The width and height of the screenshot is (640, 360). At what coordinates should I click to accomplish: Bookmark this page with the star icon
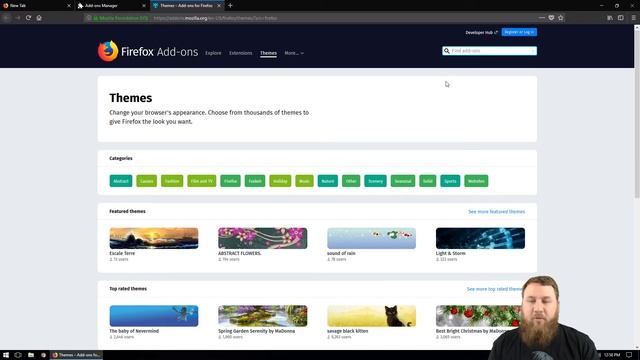click(560, 18)
